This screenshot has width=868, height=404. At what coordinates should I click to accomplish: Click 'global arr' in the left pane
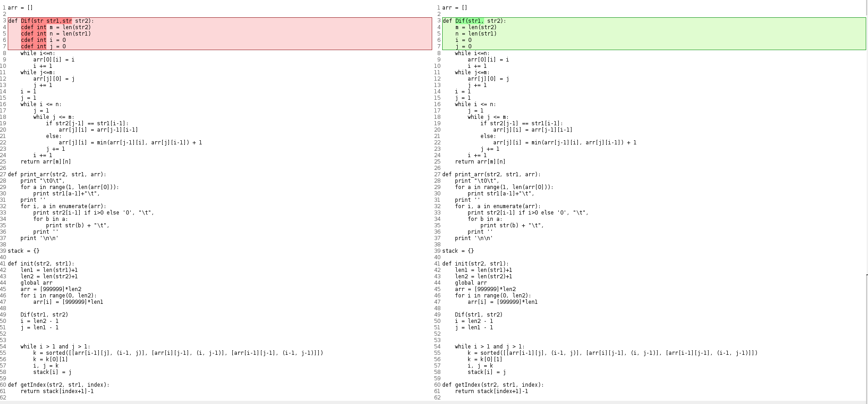[x=36, y=283]
